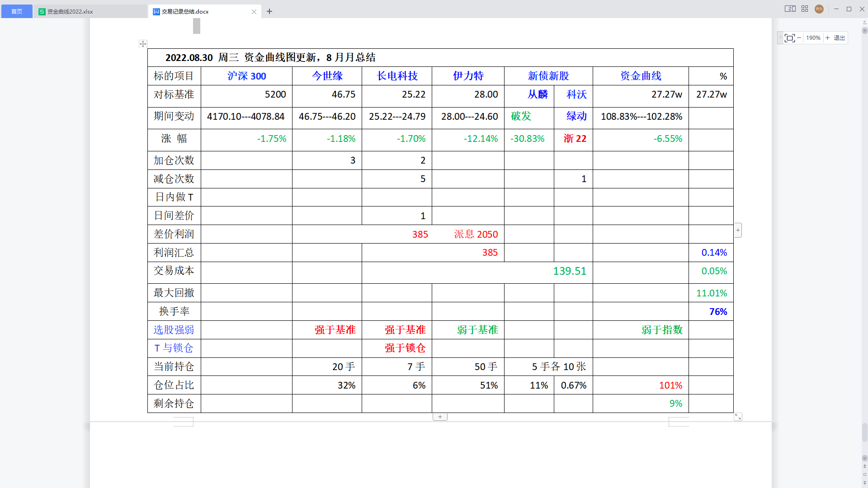
Task: Close the 交易记录总结.docx tab
Action: coord(254,12)
